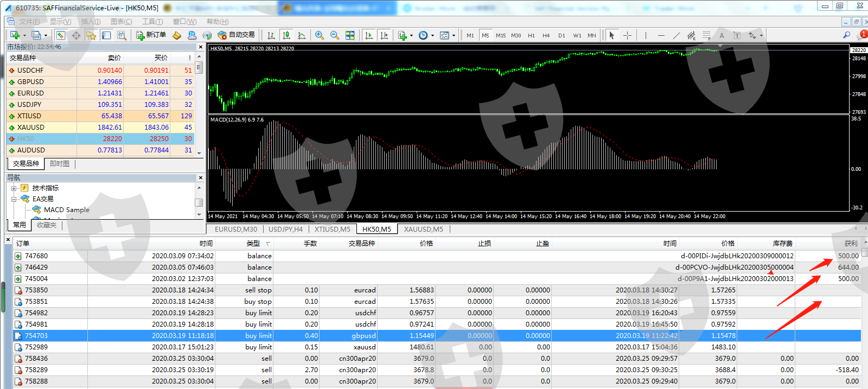Screen dimensions: 868x389
Task: Select the XAUUSD row in market watch
Action: pyautogui.click(x=31, y=127)
